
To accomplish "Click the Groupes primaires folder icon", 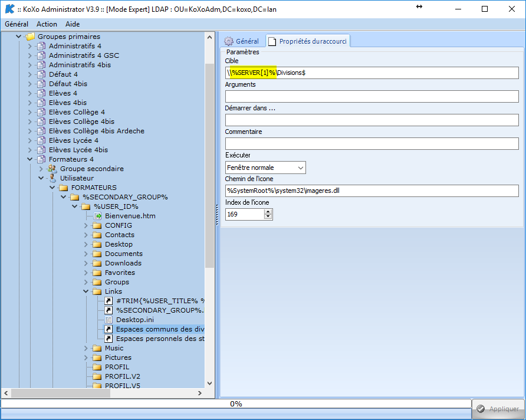I will 30,37.
